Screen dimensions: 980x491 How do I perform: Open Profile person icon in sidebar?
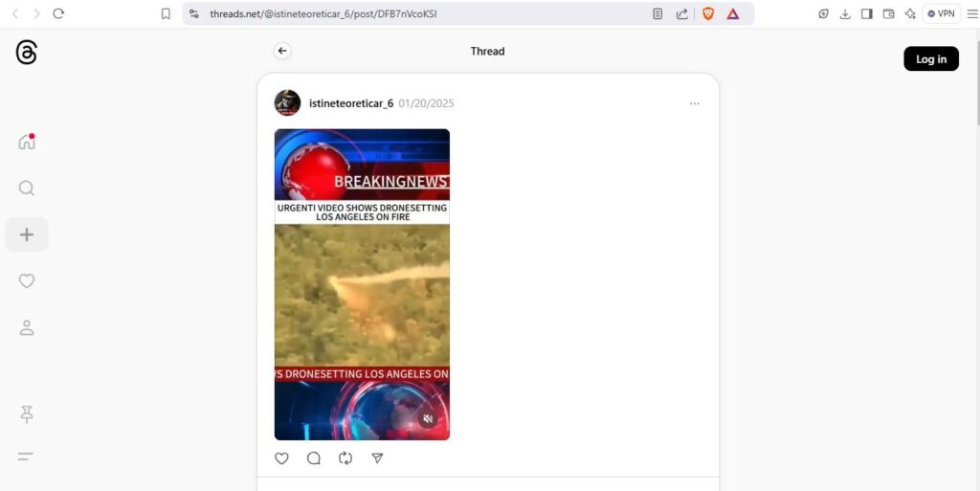click(x=26, y=328)
